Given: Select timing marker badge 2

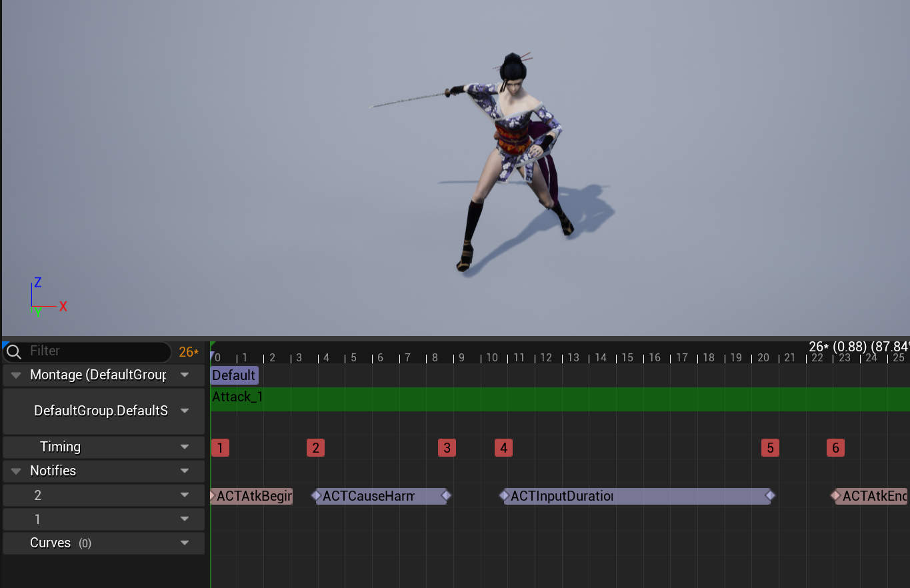Looking at the screenshot, I should coord(315,447).
